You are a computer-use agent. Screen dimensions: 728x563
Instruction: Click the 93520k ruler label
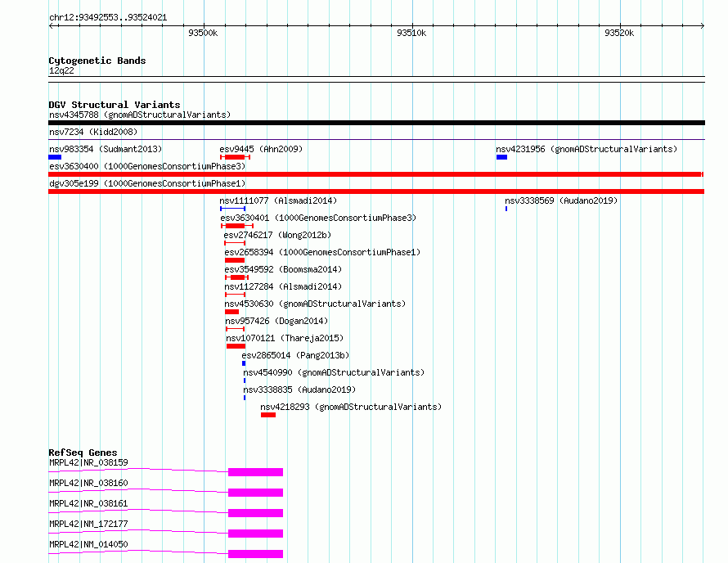pos(619,33)
